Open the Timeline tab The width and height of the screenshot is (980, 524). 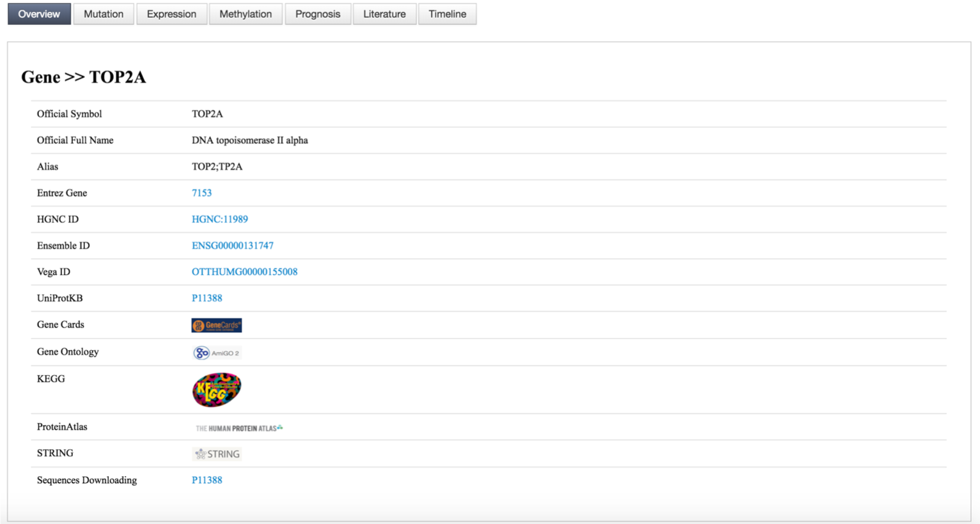[447, 14]
